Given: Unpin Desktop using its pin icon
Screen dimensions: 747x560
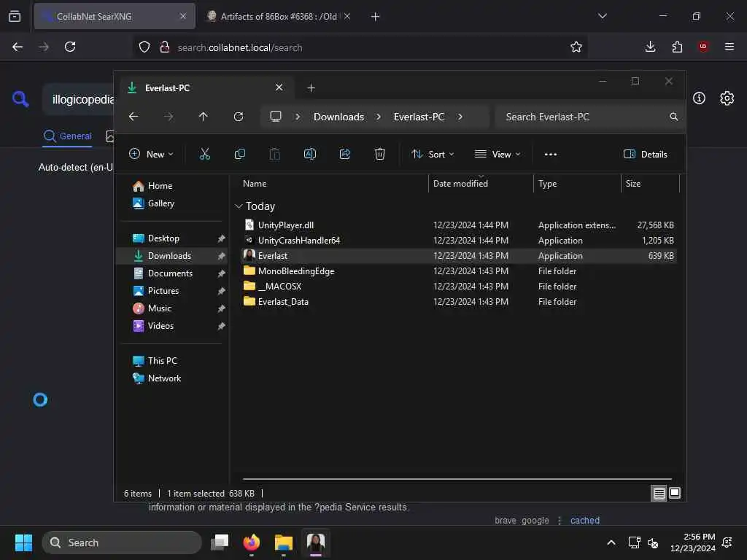Looking at the screenshot, I should point(221,238).
